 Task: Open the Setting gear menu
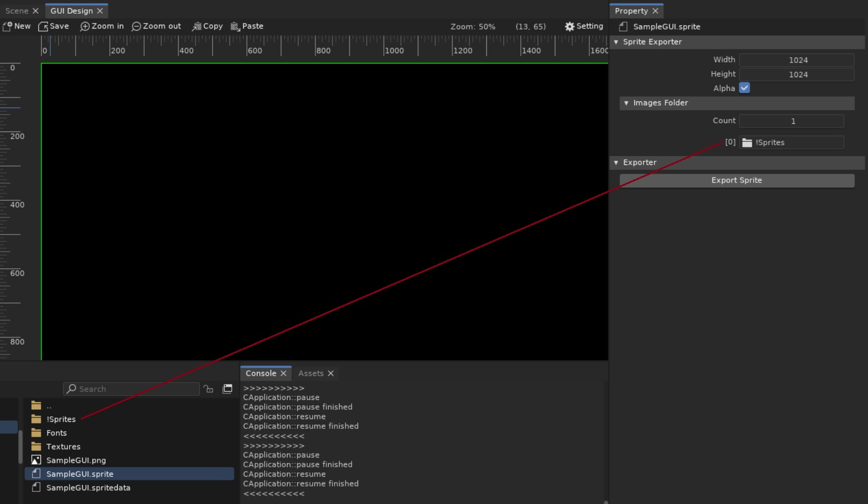click(x=584, y=26)
